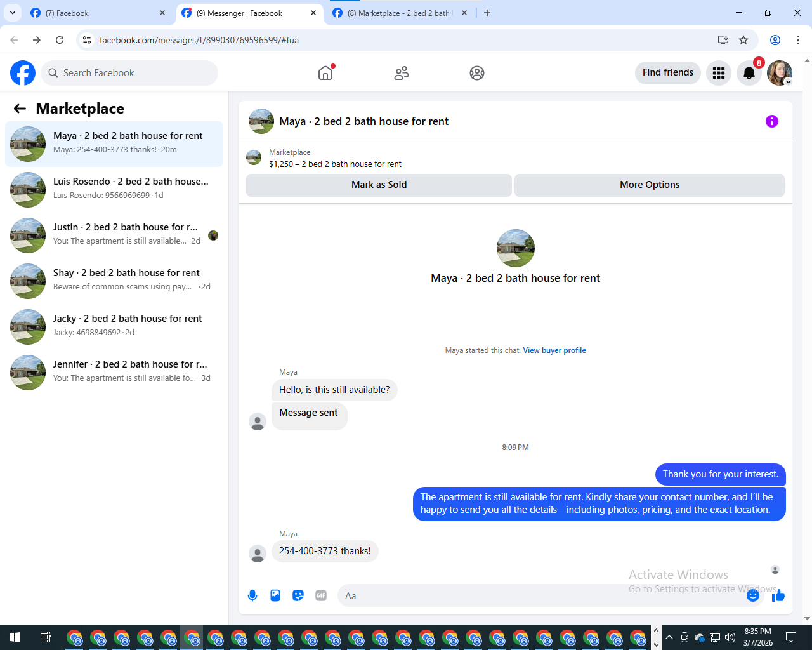Send a voice clip using microphone icon
Screen dimensions: 812x650
pos(252,595)
